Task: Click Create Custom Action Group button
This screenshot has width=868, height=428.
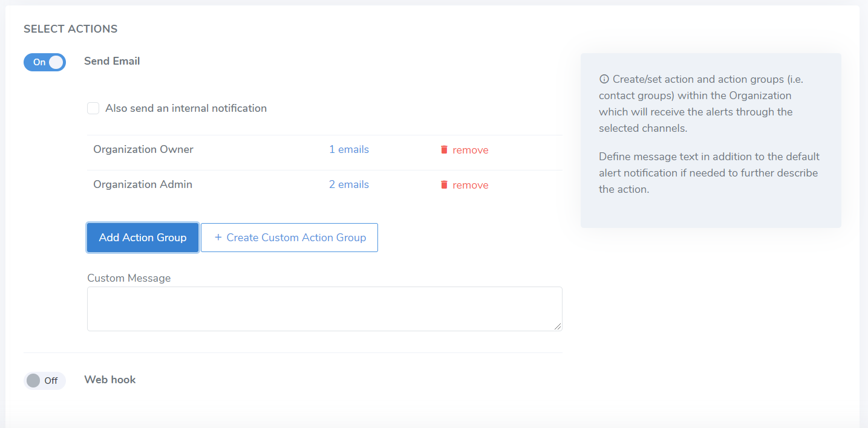Action: (289, 238)
